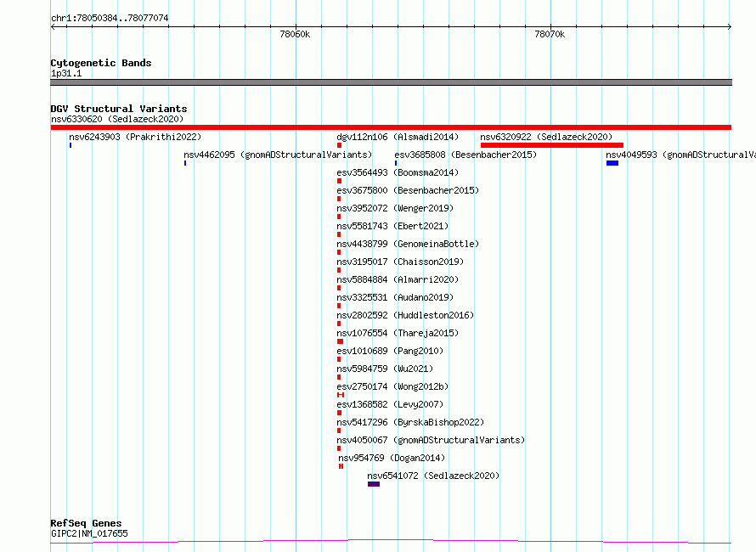Screen dimensions: 756x552
Task: Select the 1p31.1 band label
Action: pos(66,74)
